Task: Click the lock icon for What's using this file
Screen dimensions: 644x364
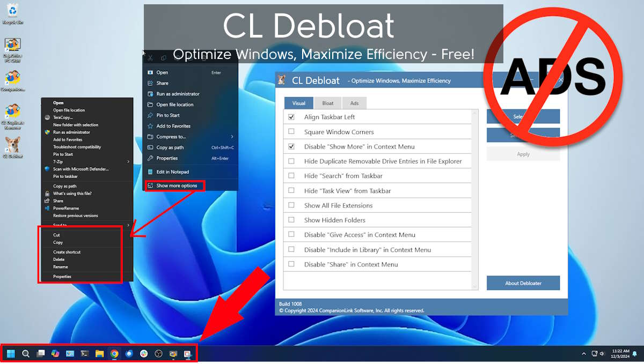Action: (x=47, y=194)
